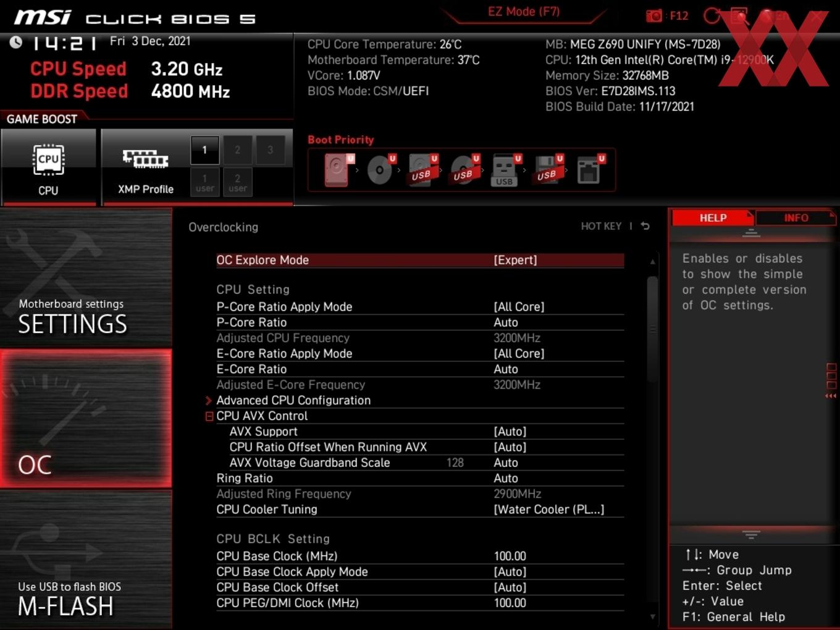This screenshot has height=630, width=840.
Task: Click the XMP Profile memory icon
Action: point(145,159)
